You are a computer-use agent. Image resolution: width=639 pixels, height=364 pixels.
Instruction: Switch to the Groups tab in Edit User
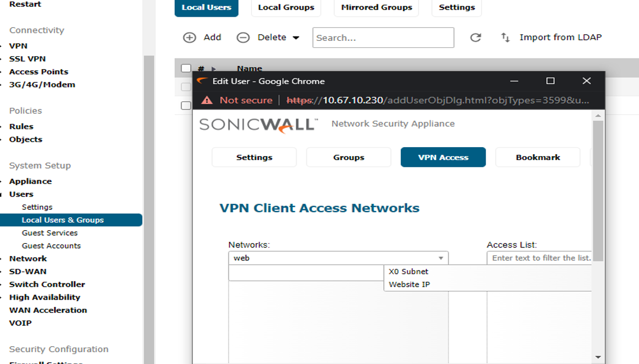coord(348,157)
